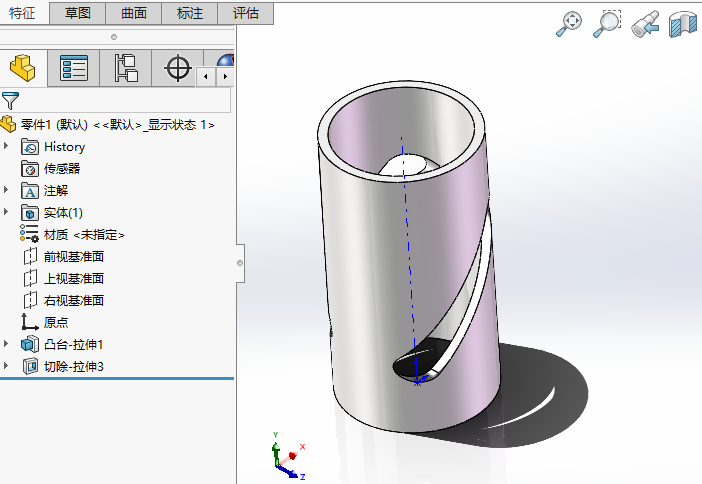Click the Zoom to Fit icon
702x484 pixels.
click(x=569, y=25)
